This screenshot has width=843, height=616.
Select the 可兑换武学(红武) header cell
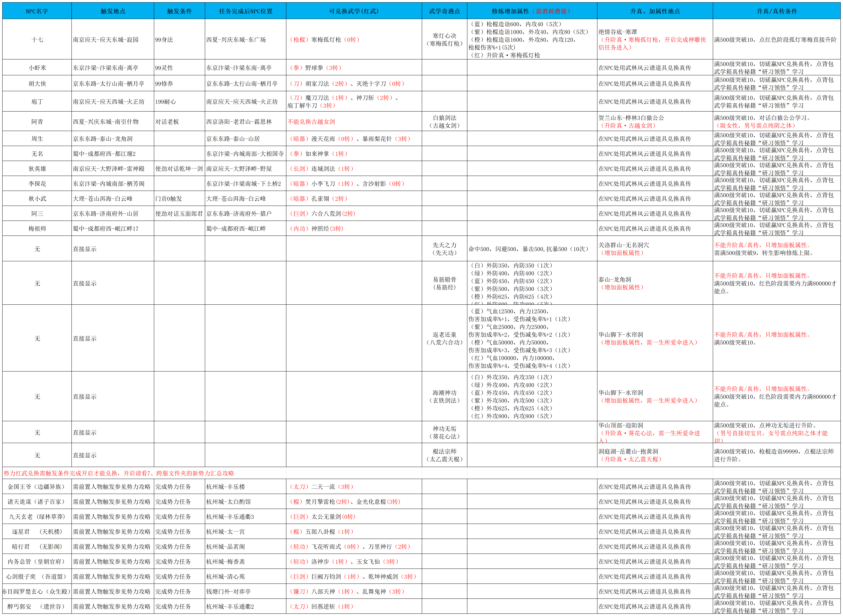click(354, 11)
